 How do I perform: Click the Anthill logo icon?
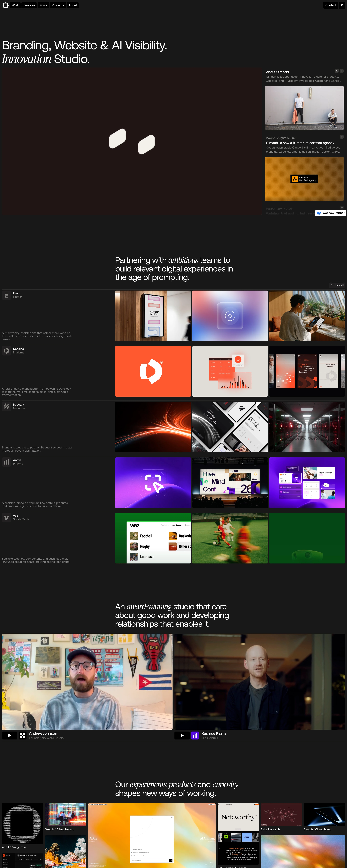pos(6,462)
